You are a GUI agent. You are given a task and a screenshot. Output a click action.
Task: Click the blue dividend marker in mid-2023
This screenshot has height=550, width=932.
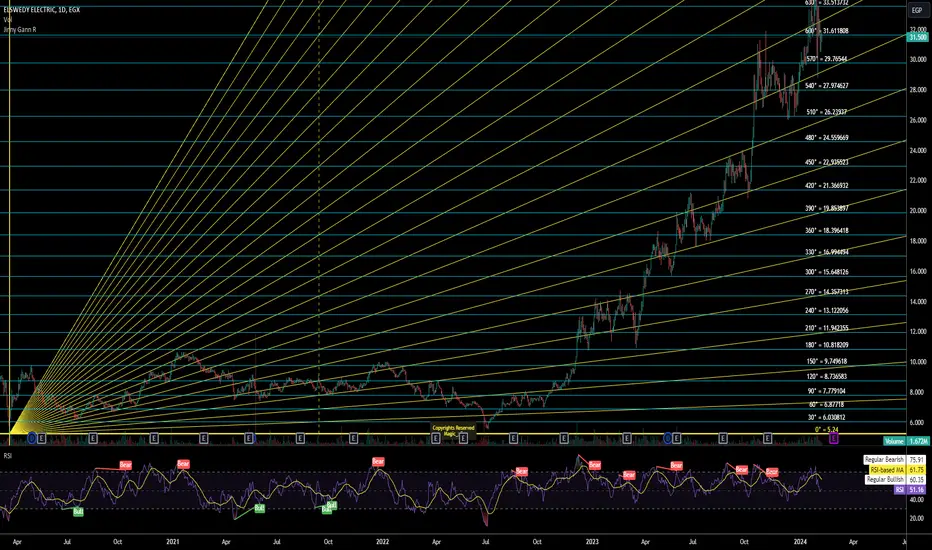(x=667, y=438)
